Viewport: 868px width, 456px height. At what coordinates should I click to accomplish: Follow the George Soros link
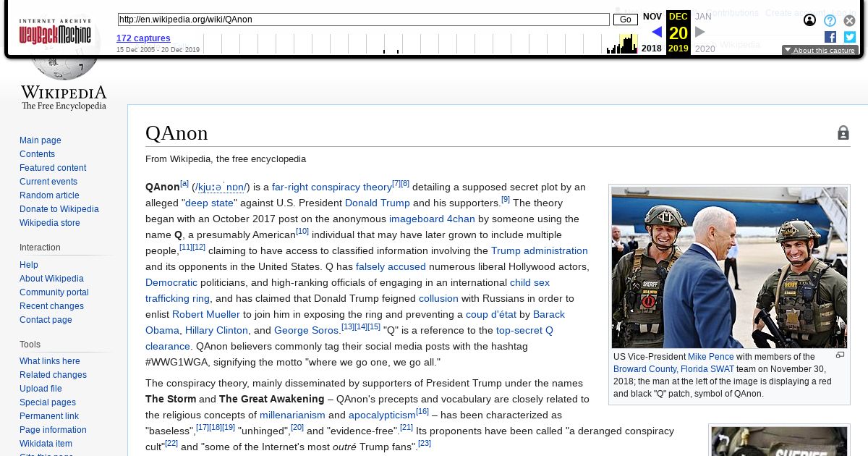pos(307,330)
